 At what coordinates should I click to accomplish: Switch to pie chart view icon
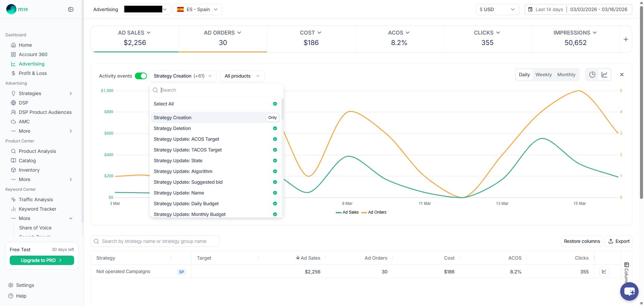pyautogui.click(x=592, y=75)
